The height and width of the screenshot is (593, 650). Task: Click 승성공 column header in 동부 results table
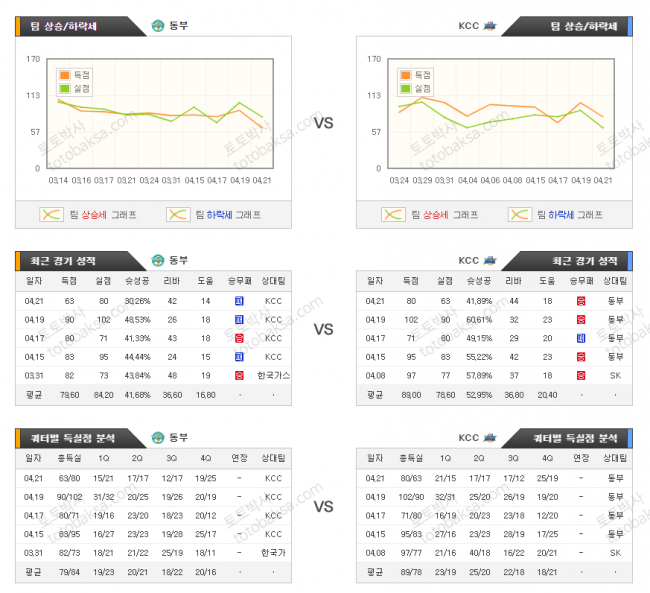click(137, 281)
